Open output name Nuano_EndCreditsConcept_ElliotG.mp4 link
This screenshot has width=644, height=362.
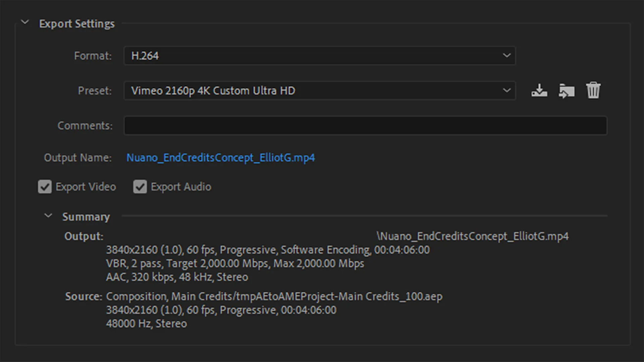tap(221, 158)
